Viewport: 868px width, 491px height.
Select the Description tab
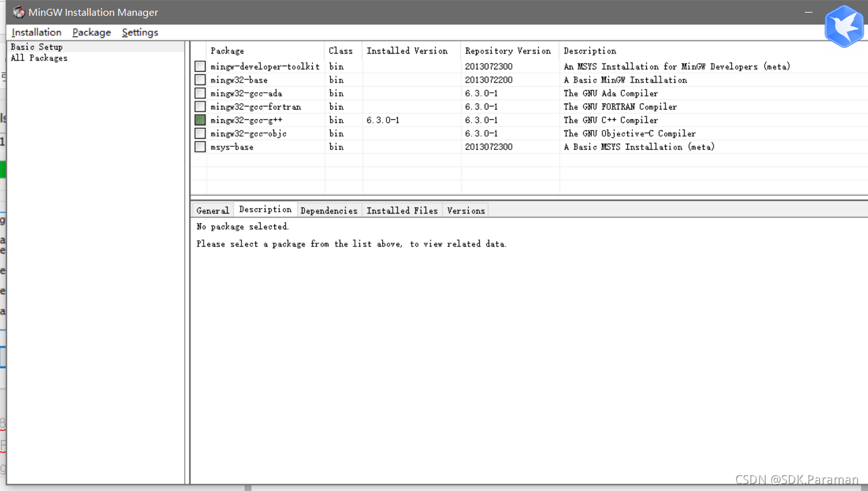coord(265,209)
